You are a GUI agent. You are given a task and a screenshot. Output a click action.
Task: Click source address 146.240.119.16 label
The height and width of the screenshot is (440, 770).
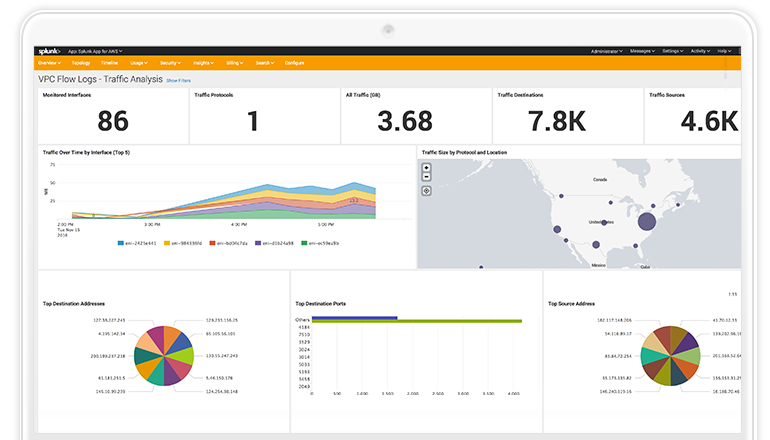click(x=616, y=391)
